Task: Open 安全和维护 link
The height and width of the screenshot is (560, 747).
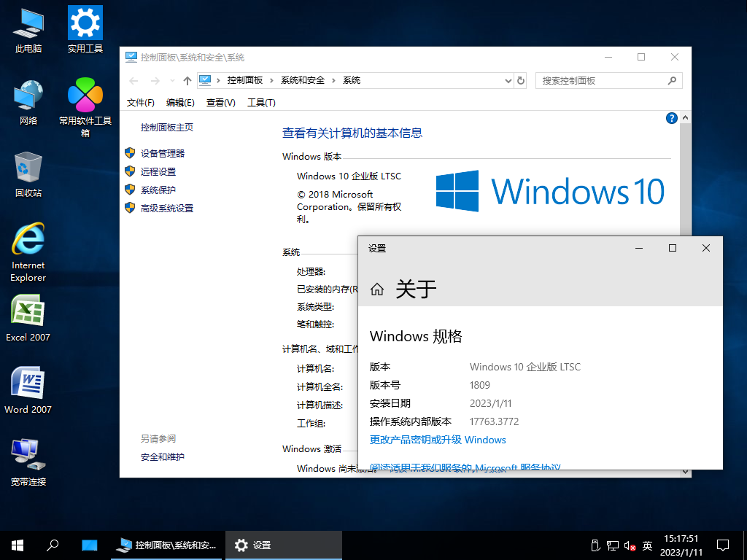Action: click(x=163, y=456)
